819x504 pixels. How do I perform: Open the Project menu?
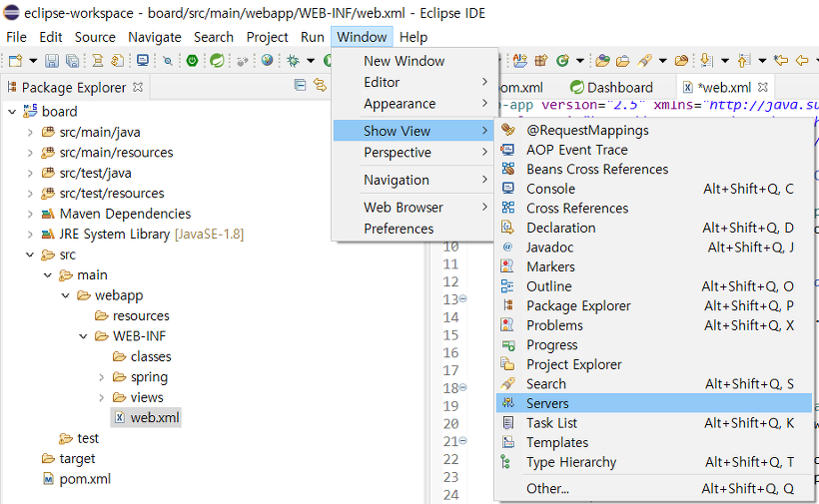point(267,37)
